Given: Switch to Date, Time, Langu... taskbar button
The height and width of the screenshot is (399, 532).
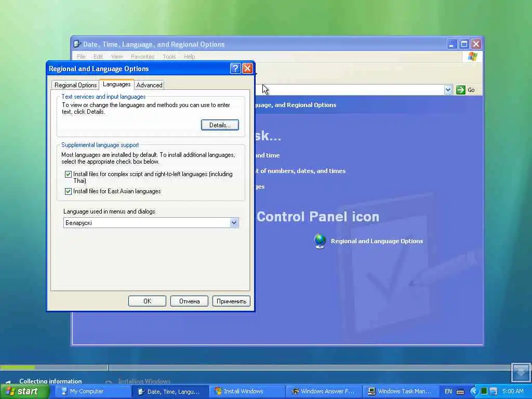Looking at the screenshot, I should pyautogui.click(x=170, y=392).
